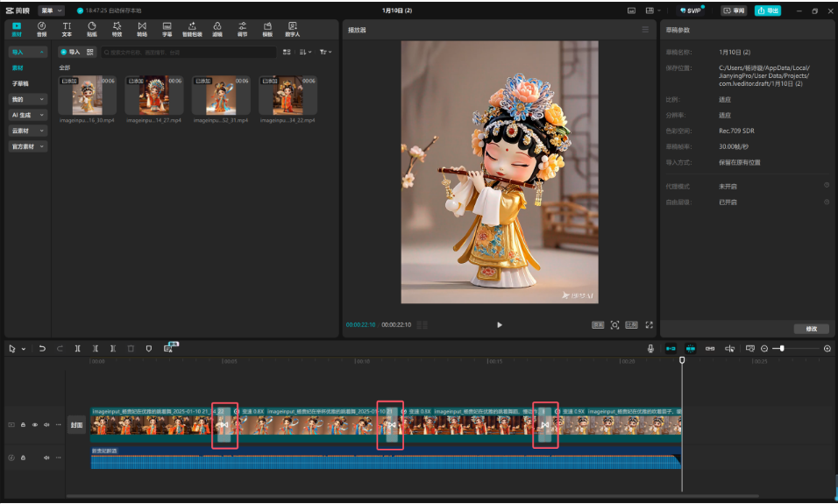Click the 导入 import button with plus
This screenshot has width=838, height=504.
[70, 52]
